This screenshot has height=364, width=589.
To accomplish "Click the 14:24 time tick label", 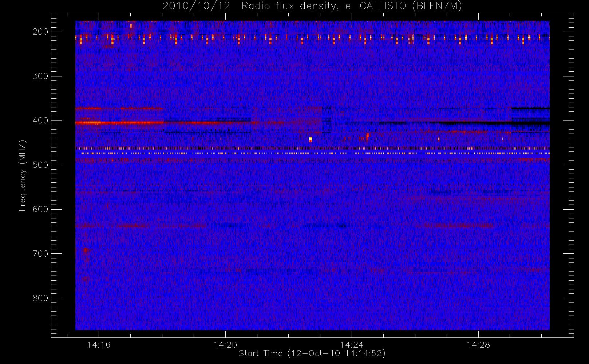I will click(x=352, y=345).
